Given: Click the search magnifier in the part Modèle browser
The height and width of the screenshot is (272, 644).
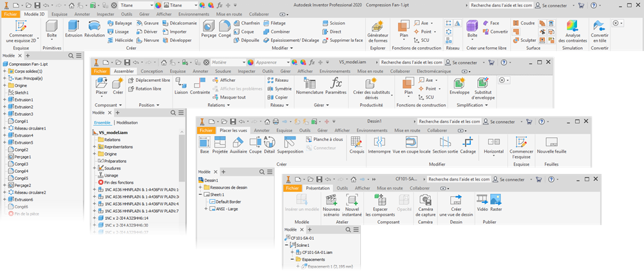Looking at the screenshot, I should tap(71, 55).
